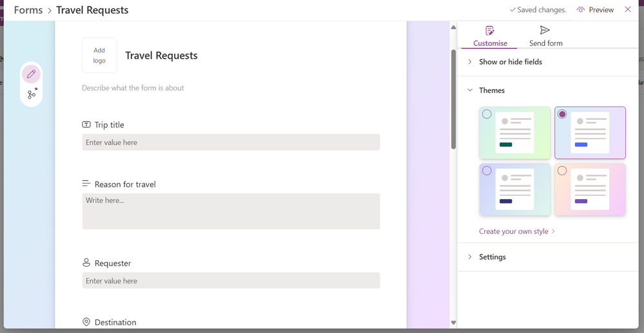Click the Requester field label
The width and height of the screenshot is (644, 333).
click(x=113, y=263)
